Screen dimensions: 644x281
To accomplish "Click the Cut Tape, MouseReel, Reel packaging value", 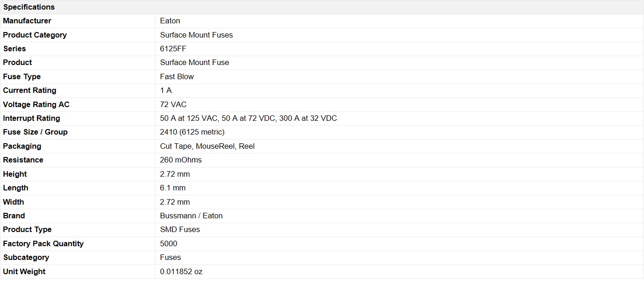I will 207,146.
